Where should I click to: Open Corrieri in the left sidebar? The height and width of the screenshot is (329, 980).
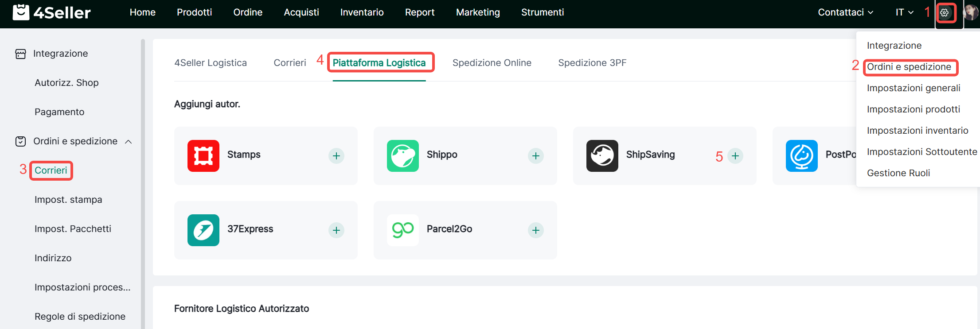point(51,170)
